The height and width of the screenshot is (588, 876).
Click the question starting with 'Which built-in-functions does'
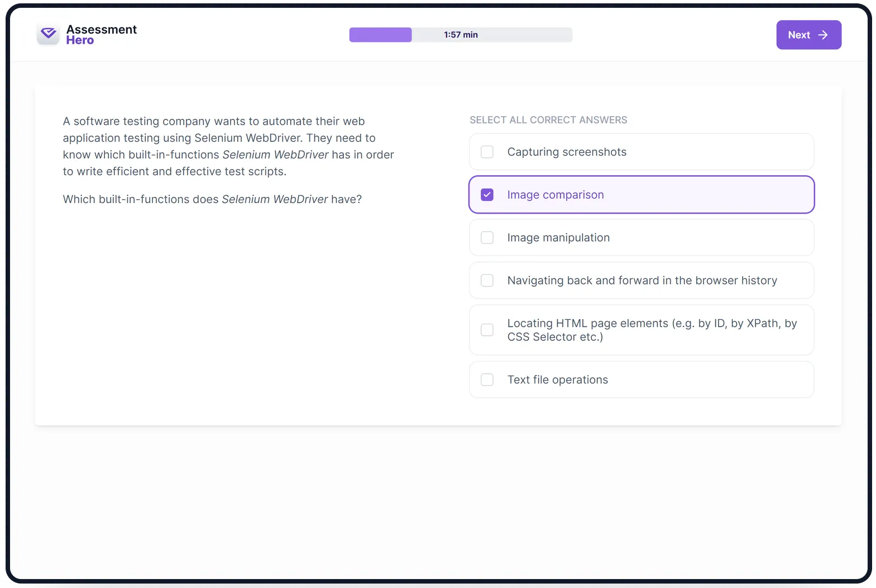click(212, 199)
